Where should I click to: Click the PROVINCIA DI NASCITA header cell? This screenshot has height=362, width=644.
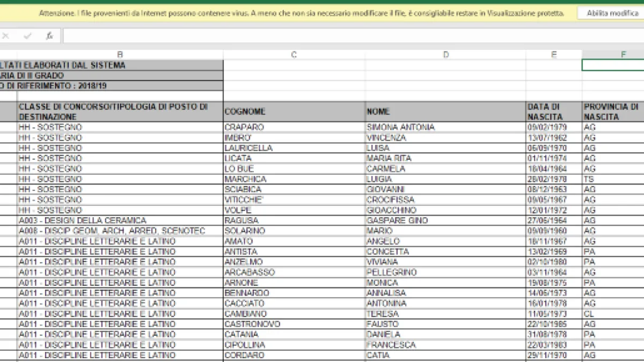click(x=613, y=112)
